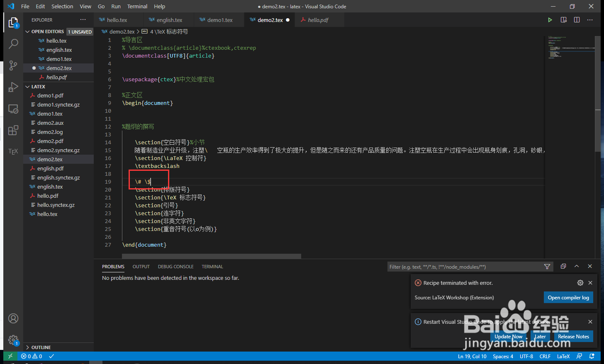Collapse the LATEX folder section
Image resolution: width=604 pixels, height=364 pixels.
click(x=38, y=87)
